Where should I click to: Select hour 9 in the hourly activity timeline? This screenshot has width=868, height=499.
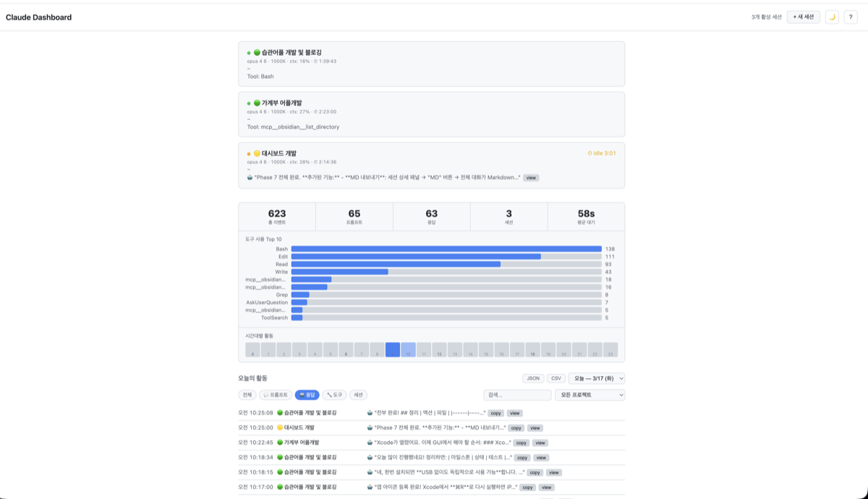[x=393, y=350]
